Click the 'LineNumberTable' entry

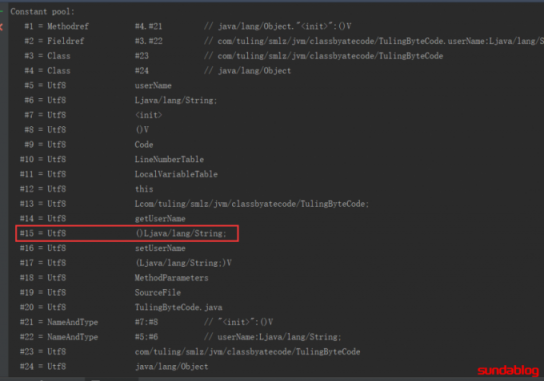point(169,160)
